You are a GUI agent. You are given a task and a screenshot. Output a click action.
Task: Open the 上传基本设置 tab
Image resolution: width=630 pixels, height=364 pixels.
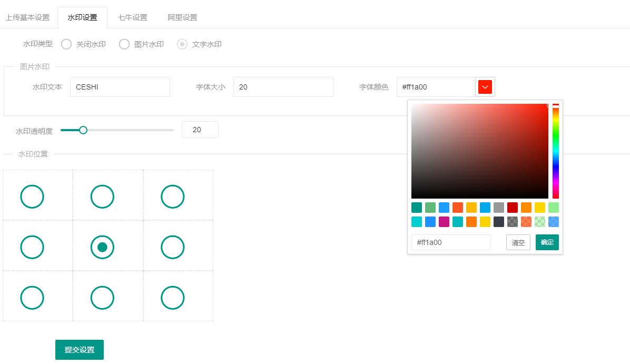pyautogui.click(x=27, y=18)
